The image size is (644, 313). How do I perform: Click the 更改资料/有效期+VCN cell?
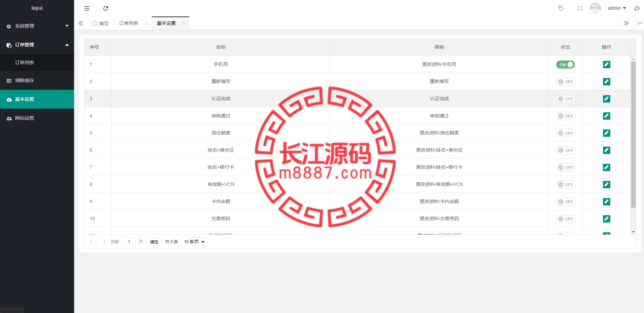click(439, 184)
